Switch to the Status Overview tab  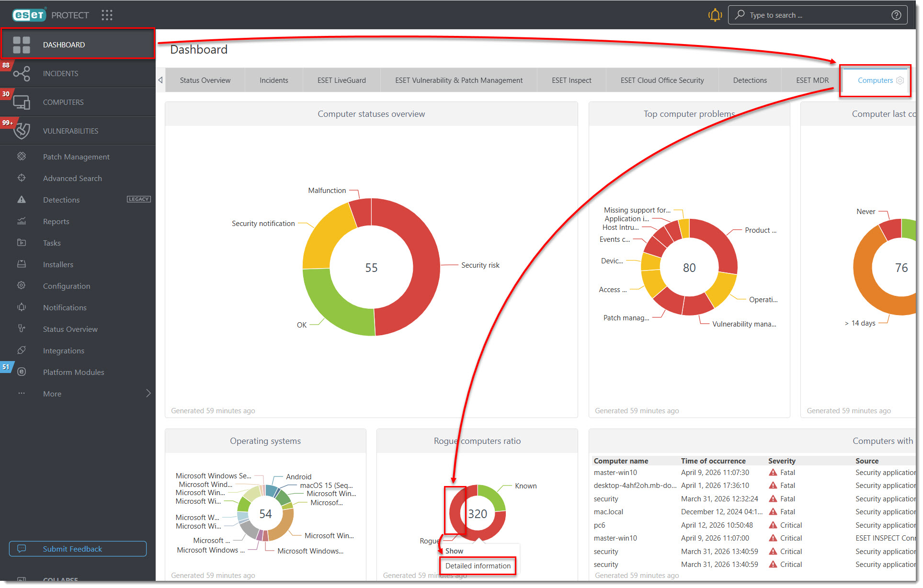pyautogui.click(x=205, y=80)
